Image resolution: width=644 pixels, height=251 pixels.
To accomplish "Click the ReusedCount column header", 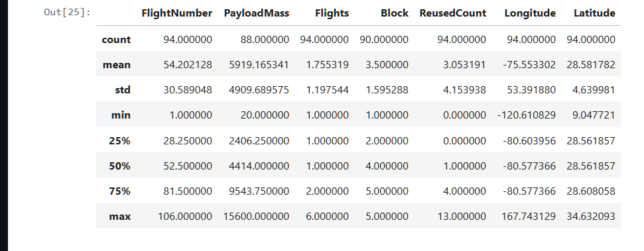I will (x=452, y=13).
